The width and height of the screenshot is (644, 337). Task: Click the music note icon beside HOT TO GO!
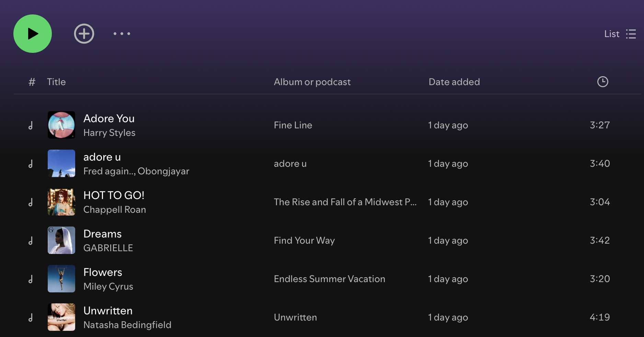[31, 202]
